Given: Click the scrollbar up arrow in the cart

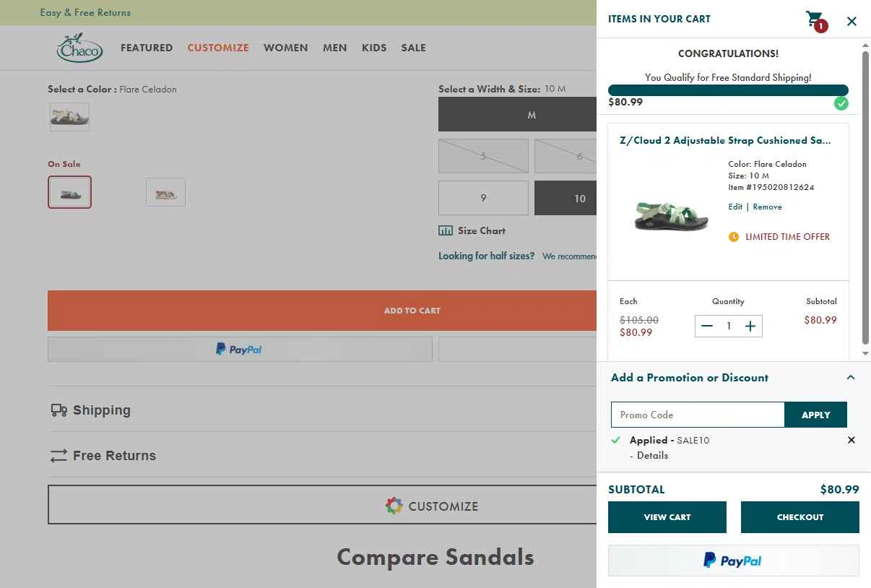Looking at the screenshot, I should 865,46.
